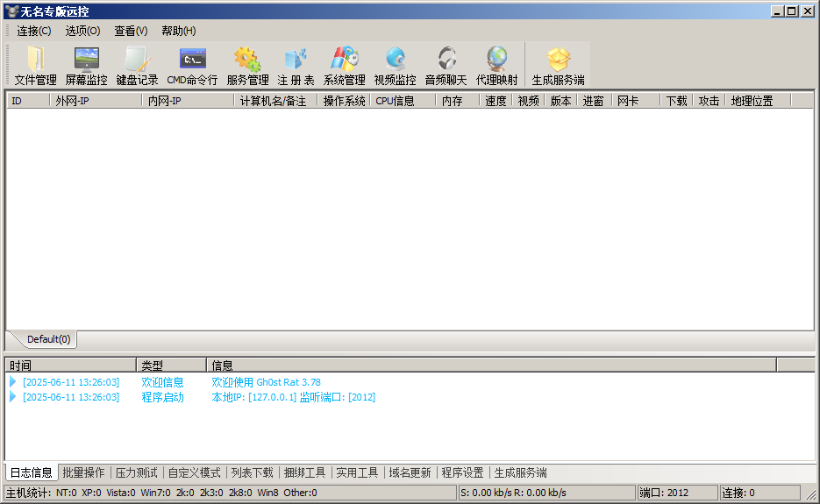Click the 计算机名/备注 column header
Viewport: 820px width, 504px height.
(x=275, y=101)
